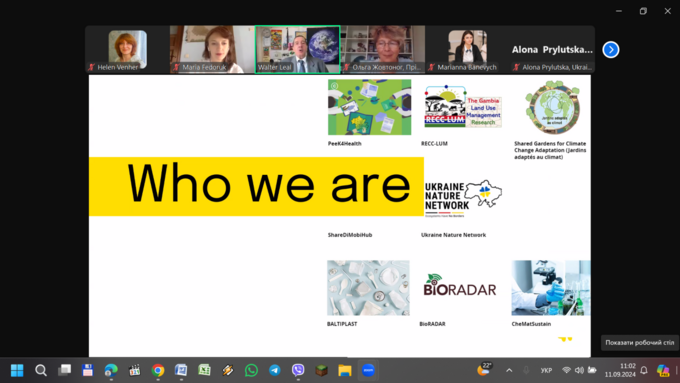Select Helen Venher participant tile
Screen dimensions: 680x383
point(128,49)
